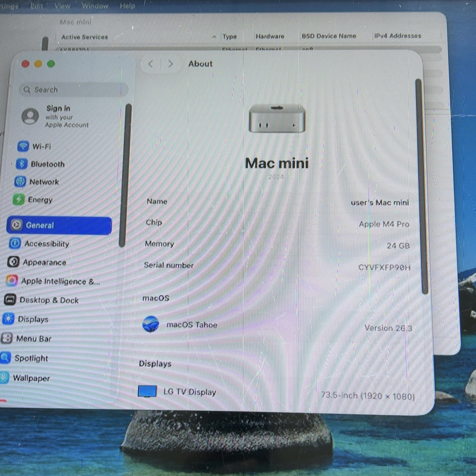Image resolution: width=476 pixels, height=476 pixels.
Task: Click the chip value "Apple M4 Pro"
Action: 384,224
